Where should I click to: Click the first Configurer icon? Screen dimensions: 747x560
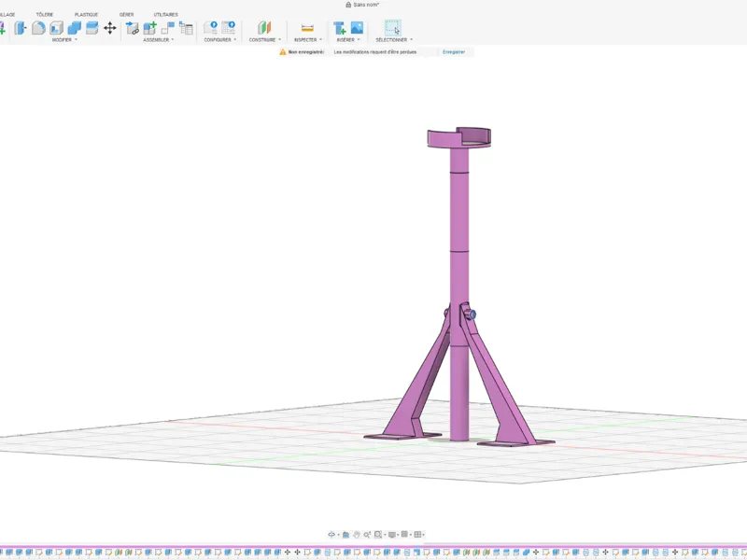[x=211, y=28]
